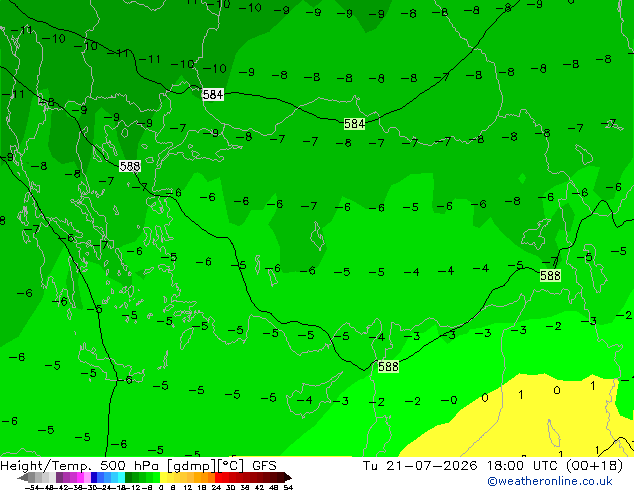Click the '-0' temperature value on map
Viewport: 634px width, 490px height.
(x=449, y=400)
